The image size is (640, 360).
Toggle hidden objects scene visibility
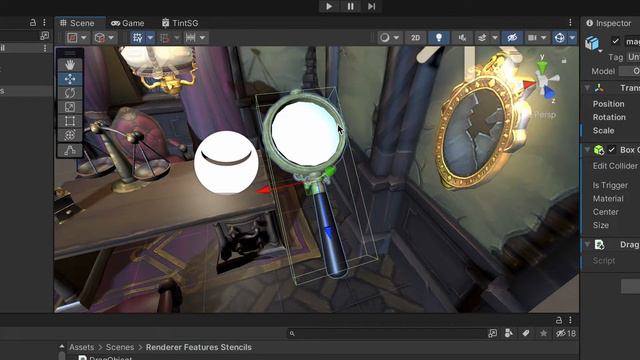click(512, 38)
